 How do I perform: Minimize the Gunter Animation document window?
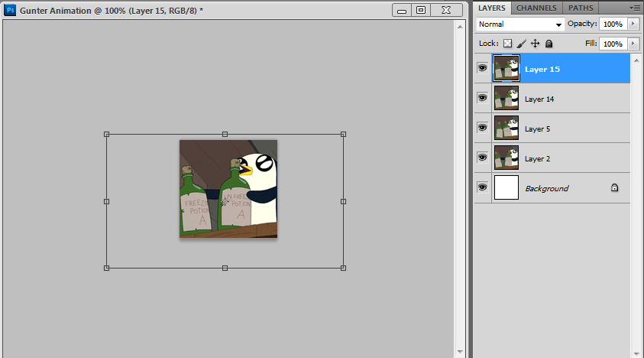402,10
